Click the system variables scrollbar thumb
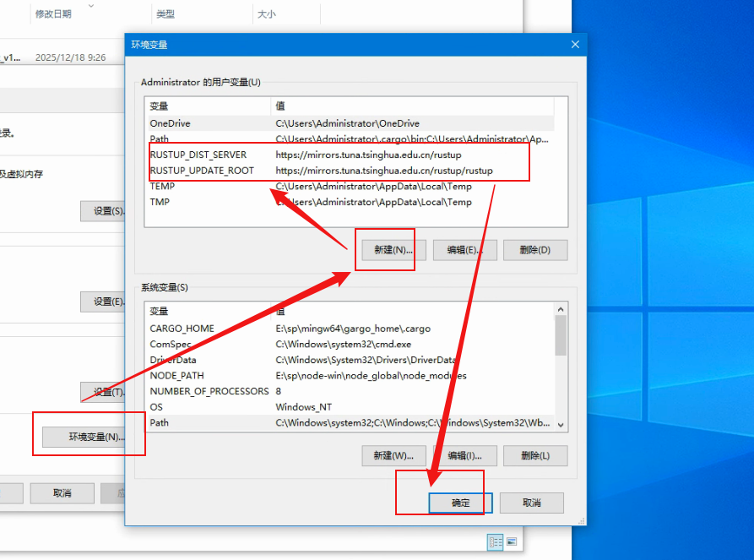This screenshot has height=560, width=754. pyautogui.click(x=561, y=335)
